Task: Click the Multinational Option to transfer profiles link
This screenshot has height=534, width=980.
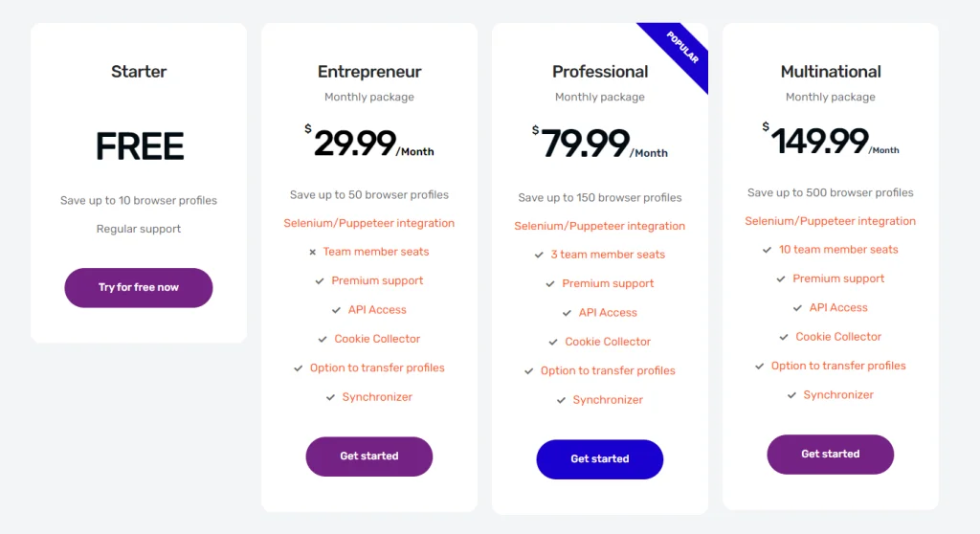Action: (838, 366)
